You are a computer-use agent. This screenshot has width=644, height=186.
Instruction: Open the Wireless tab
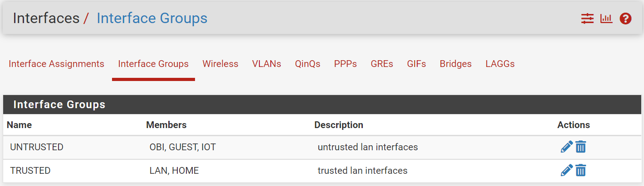[x=220, y=64]
